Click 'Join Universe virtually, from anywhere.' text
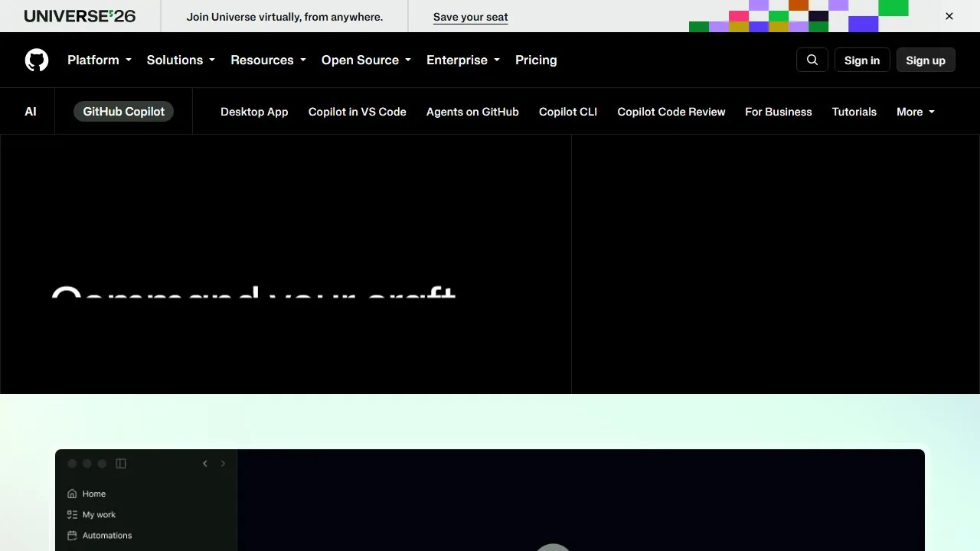 [285, 16]
